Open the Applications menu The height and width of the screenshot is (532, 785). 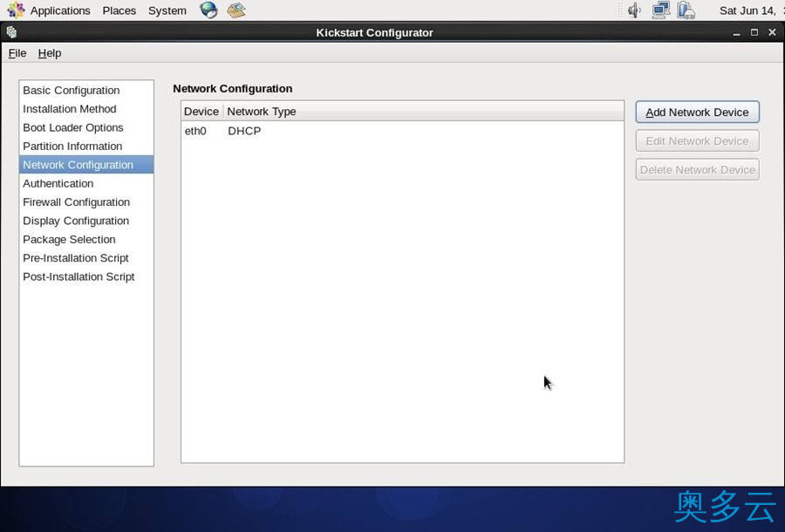click(x=60, y=10)
